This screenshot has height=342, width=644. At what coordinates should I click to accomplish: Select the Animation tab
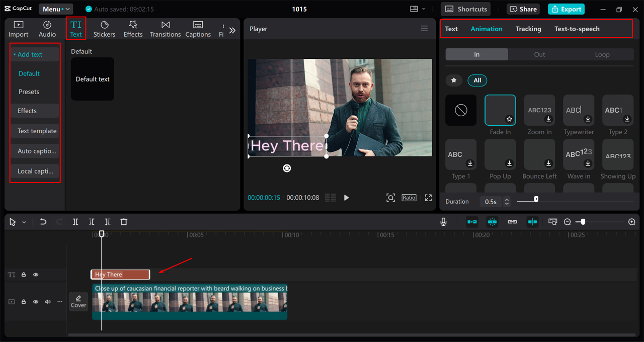(487, 29)
